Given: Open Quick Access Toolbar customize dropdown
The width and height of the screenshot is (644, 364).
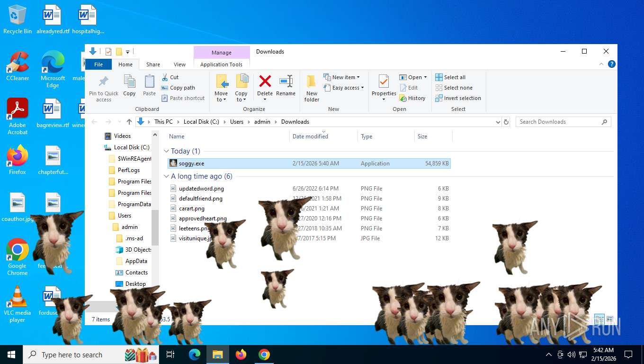Looking at the screenshot, I should pyautogui.click(x=128, y=52).
